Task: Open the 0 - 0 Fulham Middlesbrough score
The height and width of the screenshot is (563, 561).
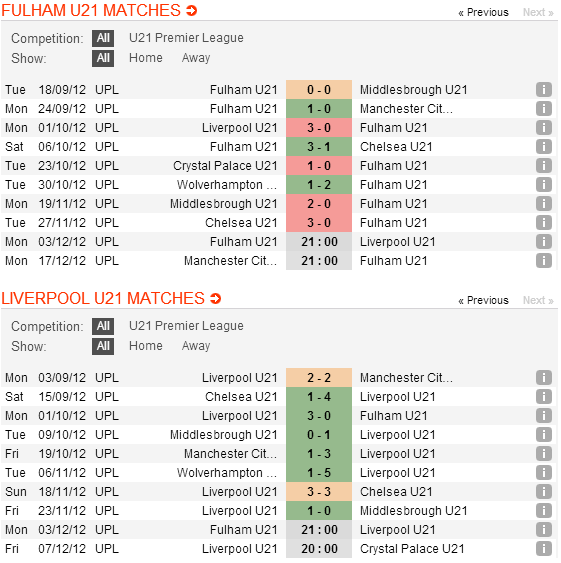Action: coord(319,90)
